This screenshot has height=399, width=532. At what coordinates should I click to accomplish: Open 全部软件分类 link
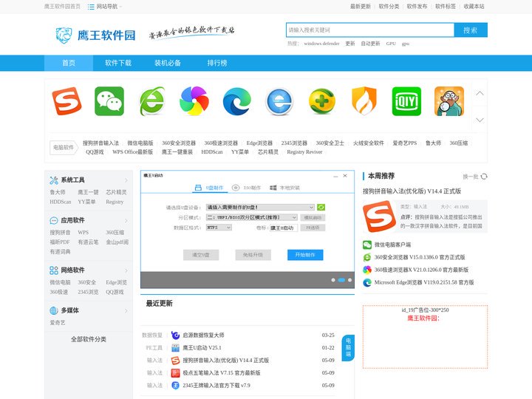(x=89, y=339)
